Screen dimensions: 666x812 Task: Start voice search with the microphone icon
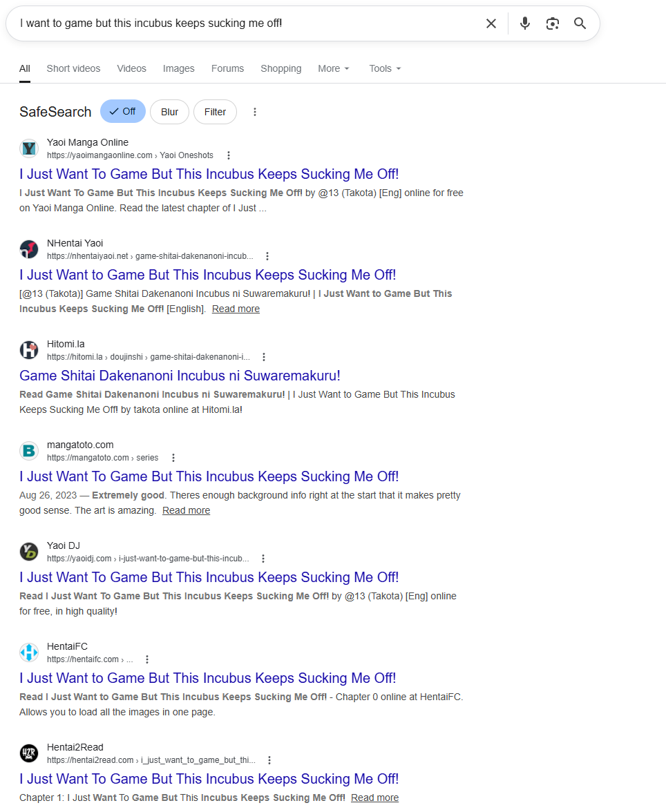point(525,23)
